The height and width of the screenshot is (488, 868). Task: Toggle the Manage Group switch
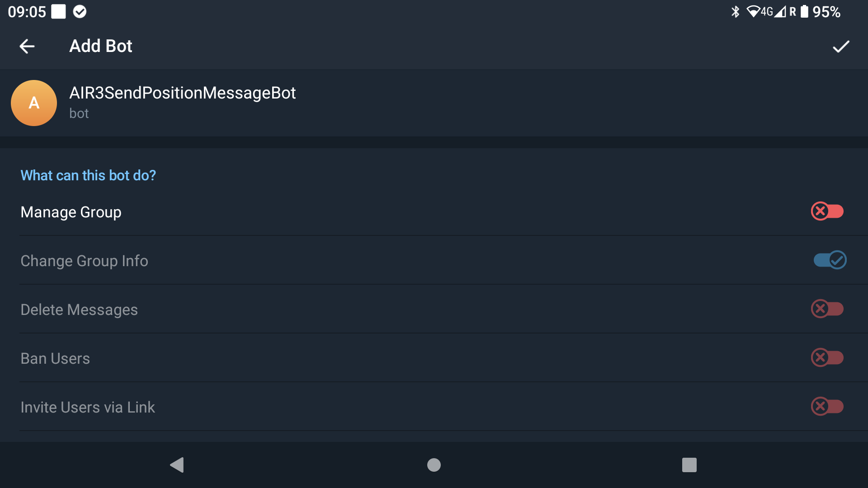point(827,211)
